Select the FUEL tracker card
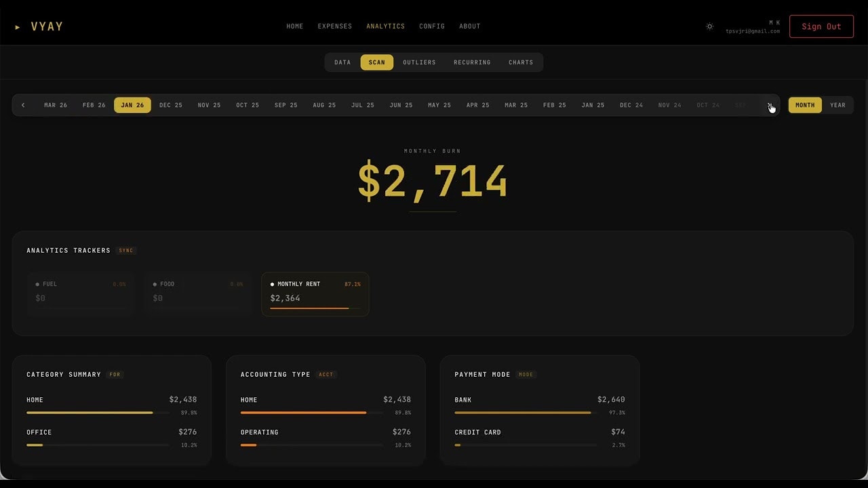The image size is (868, 488). pos(80,294)
